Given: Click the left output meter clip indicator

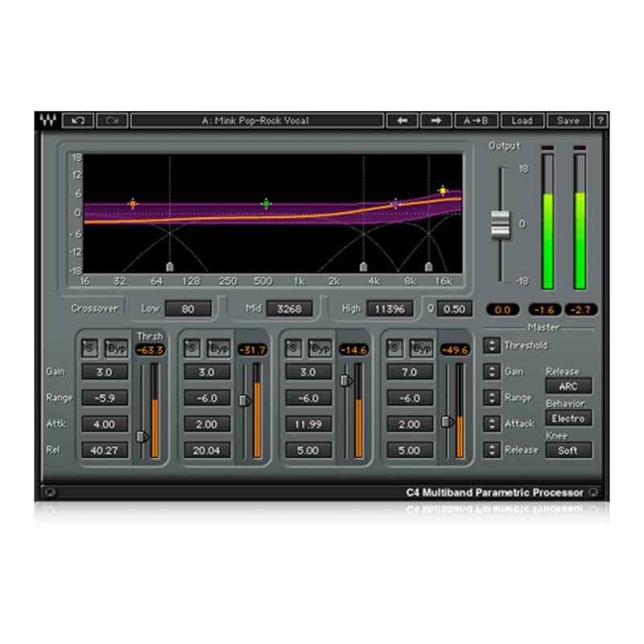Looking at the screenshot, I should [x=547, y=148].
